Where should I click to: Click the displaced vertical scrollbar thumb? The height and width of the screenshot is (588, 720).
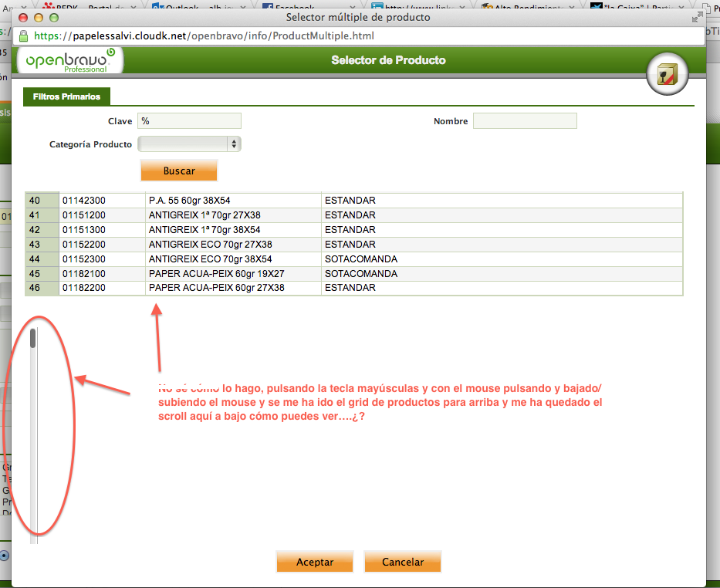coord(32,338)
